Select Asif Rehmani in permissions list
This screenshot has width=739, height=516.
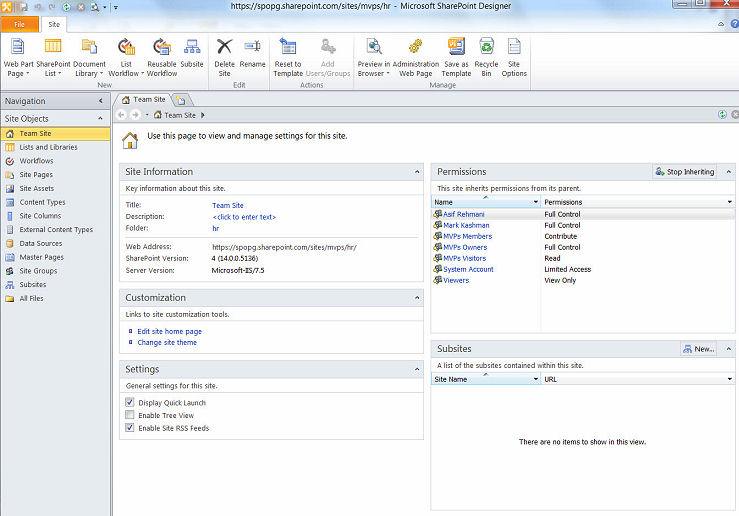pos(463,214)
